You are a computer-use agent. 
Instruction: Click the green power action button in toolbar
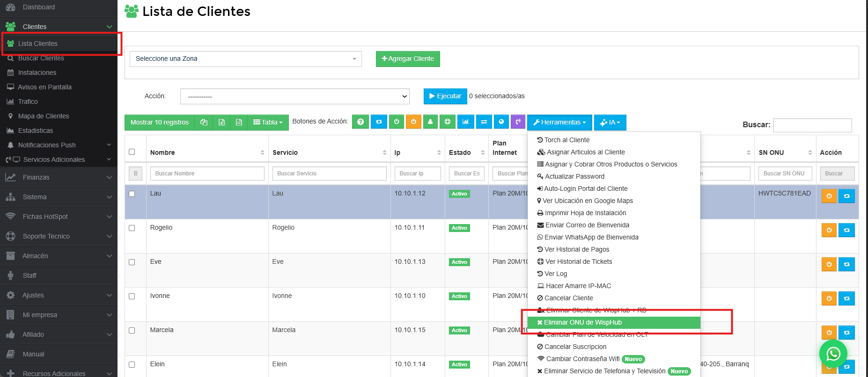pyautogui.click(x=397, y=122)
